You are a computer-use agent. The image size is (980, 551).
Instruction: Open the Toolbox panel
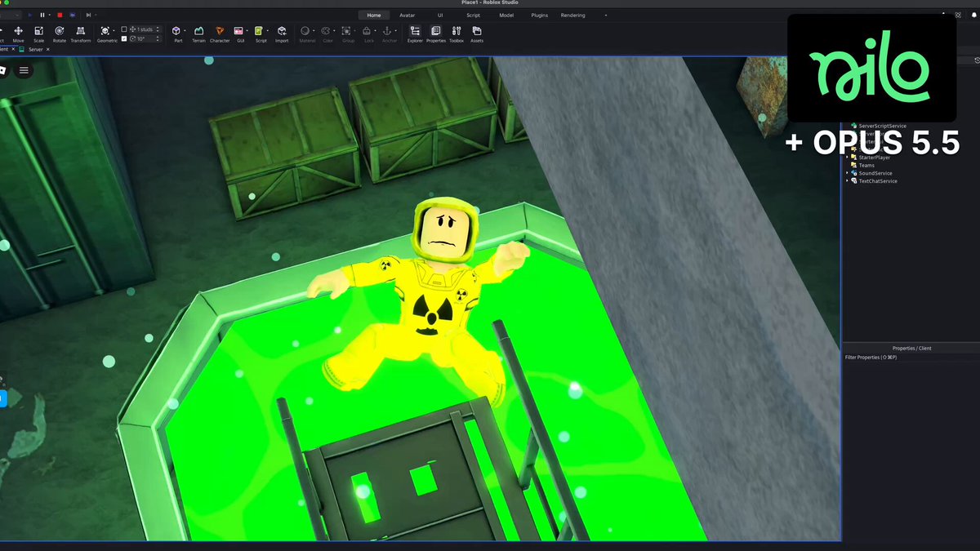(457, 33)
